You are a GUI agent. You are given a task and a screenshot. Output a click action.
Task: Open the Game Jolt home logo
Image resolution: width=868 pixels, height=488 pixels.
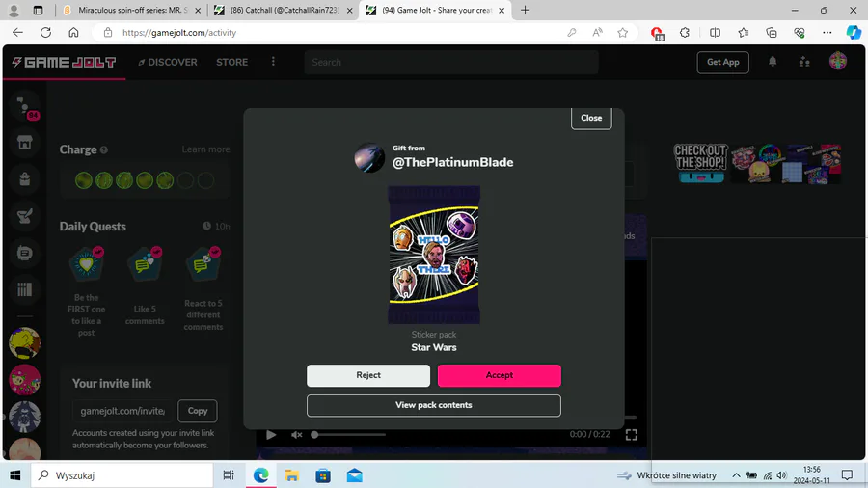(x=64, y=62)
